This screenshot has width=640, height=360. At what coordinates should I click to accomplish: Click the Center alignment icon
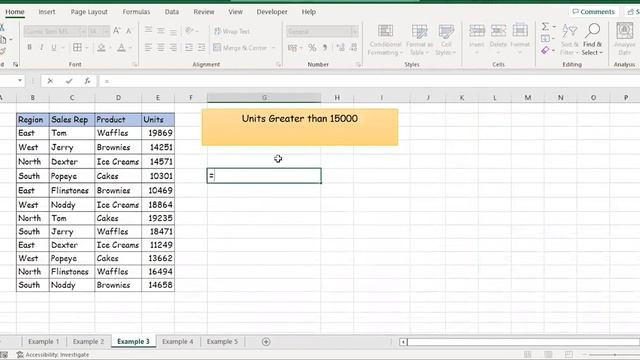coord(161,47)
